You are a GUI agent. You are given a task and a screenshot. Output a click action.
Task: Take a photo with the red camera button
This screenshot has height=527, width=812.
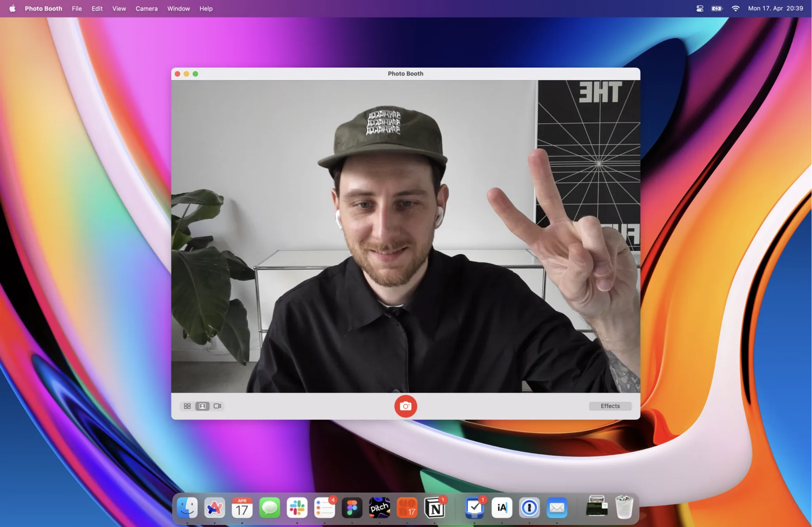[x=406, y=406]
